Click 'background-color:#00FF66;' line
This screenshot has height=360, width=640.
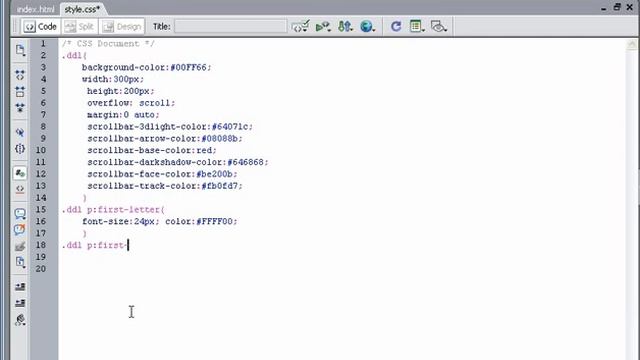pos(147,67)
